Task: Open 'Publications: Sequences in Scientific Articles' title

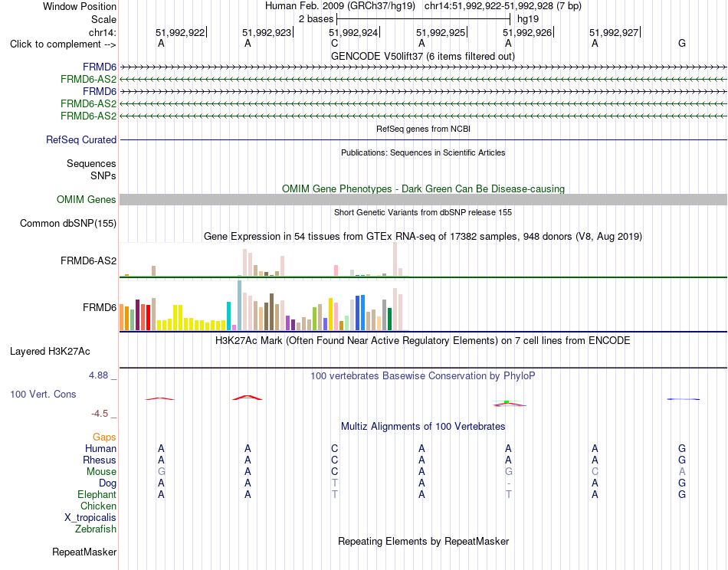Action: coord(423,152)
